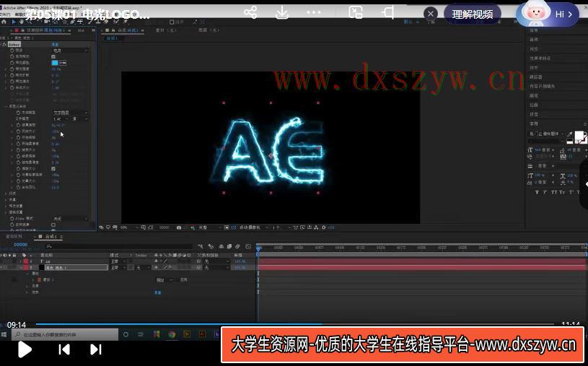Screen dimensions: 588x366
Task: Open 主体类型 dropdown showing 文字图层
Action: pyautogui.click(x=70, y=113)
